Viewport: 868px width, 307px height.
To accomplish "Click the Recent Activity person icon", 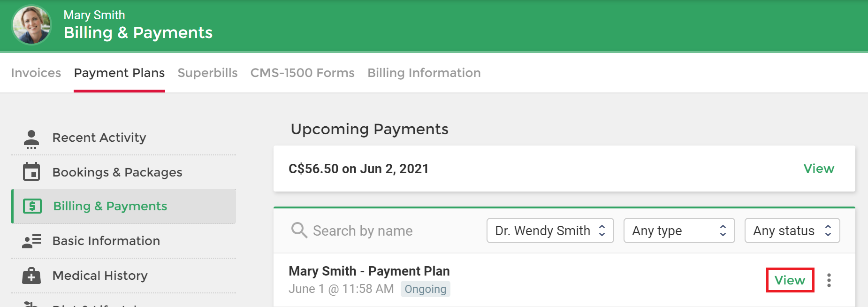I will pyautogui.click(x=31, y=139).
